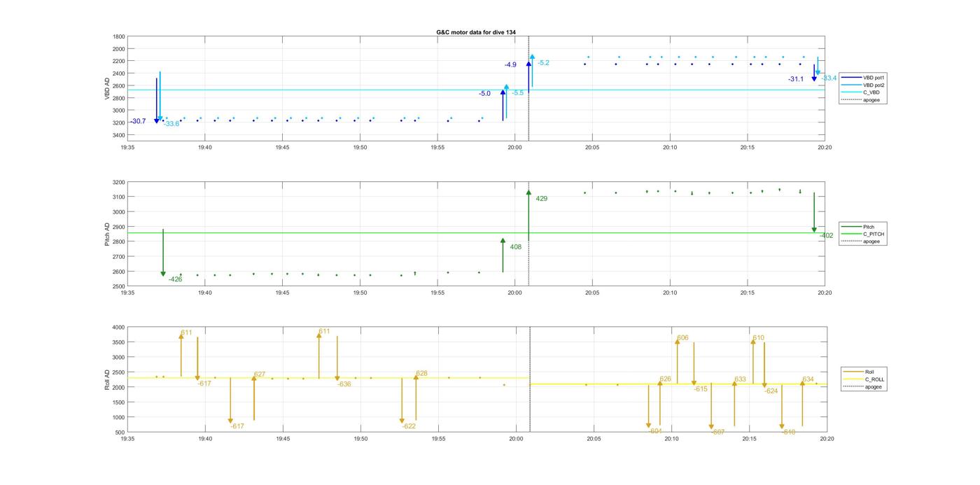Viewport: 980px width, 485px height.
Task: Click the 1800 tick on VBD axis
Action: click(119, 36)
